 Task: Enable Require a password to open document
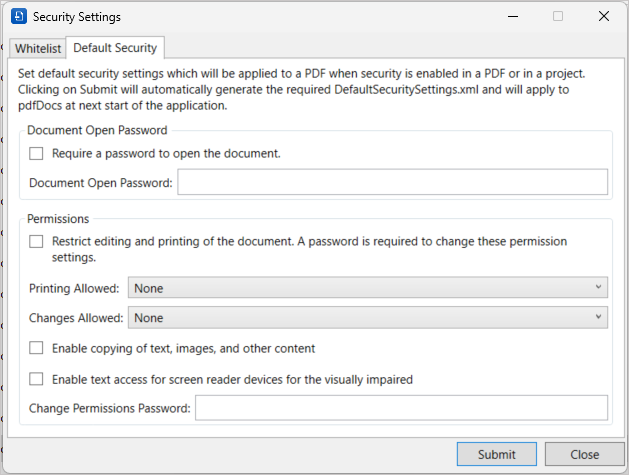(x=36, y=153)
